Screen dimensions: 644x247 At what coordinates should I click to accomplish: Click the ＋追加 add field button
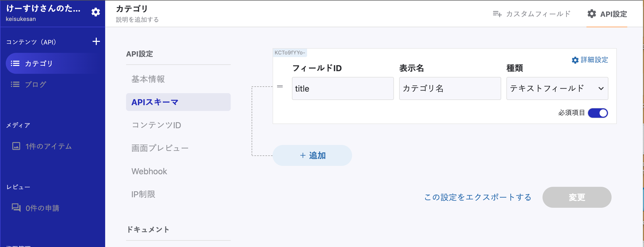coord(312,155)
